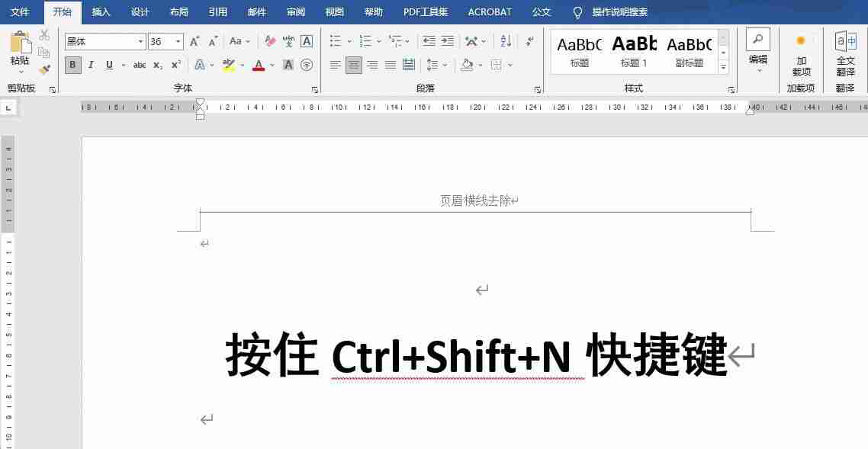The height and width of the screenshot is (449, 868).
Task: Click the tab selector at ruler corner
Action: (8, 108)
